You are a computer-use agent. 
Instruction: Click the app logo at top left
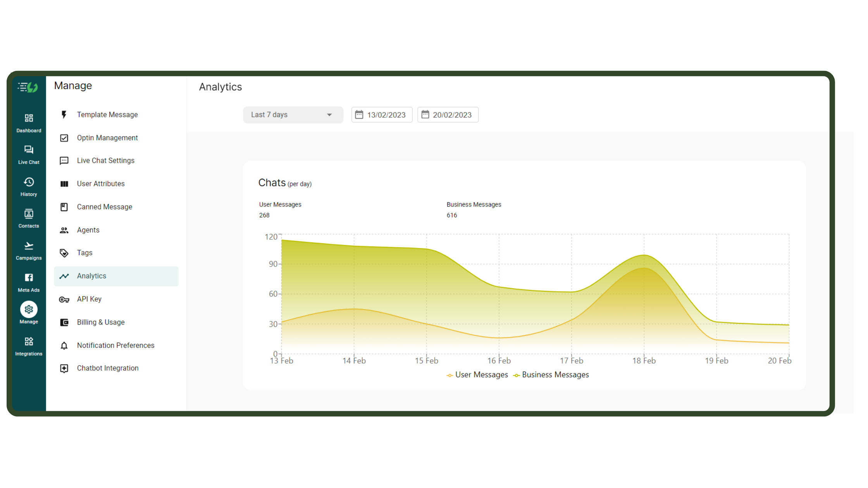[x=28, y=87]
